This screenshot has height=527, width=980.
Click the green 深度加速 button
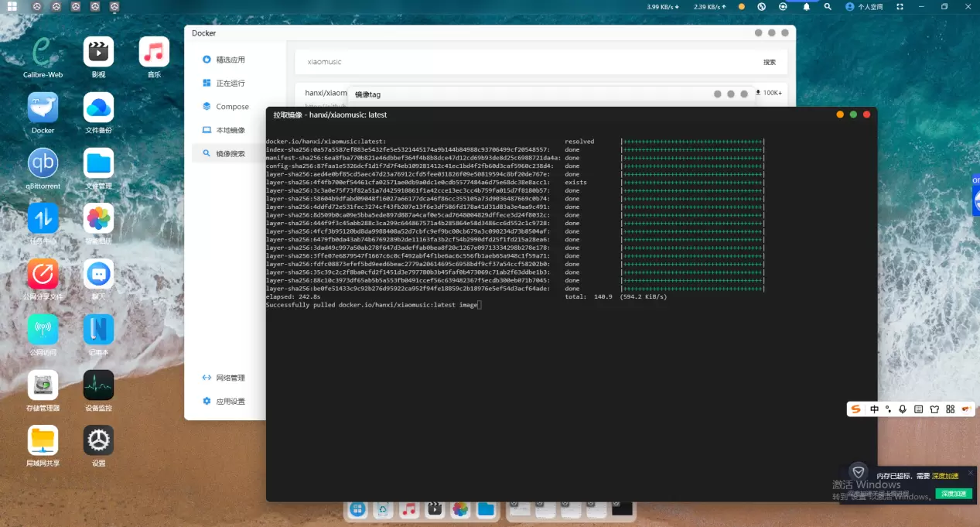953,494
